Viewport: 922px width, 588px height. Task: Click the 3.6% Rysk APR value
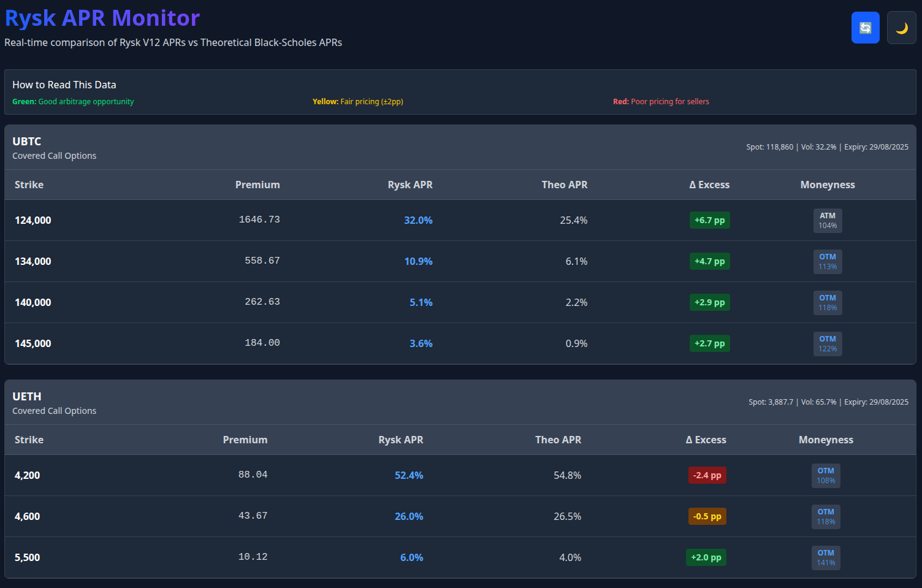click(421, 343)
